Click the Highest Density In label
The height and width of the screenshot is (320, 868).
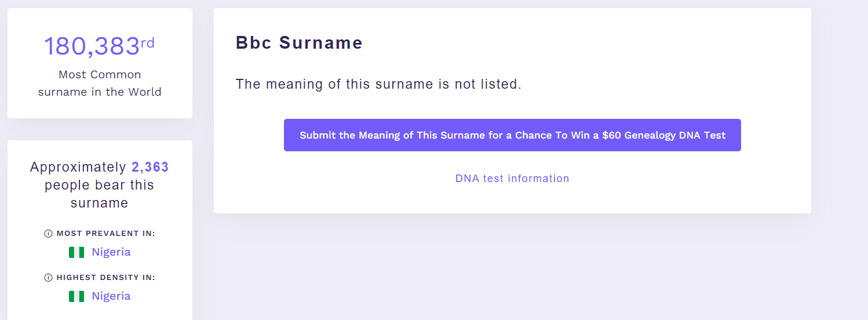tap(106, 278)
